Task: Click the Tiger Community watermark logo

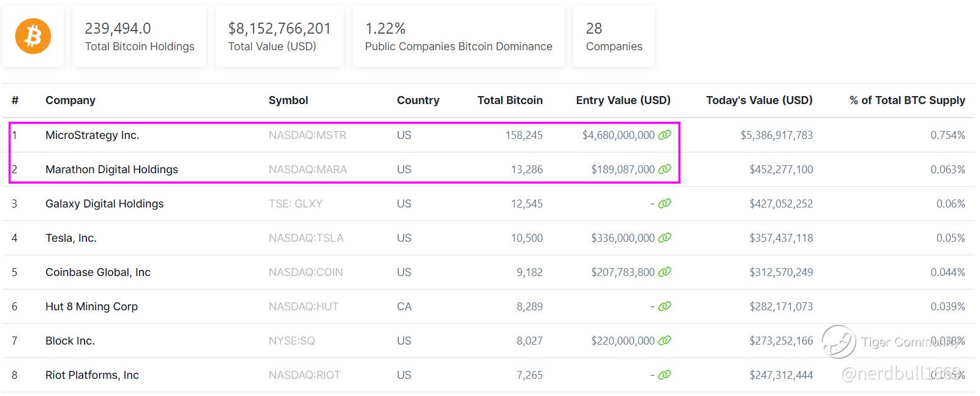Action: pyautogui.click(x=839, y=342)
